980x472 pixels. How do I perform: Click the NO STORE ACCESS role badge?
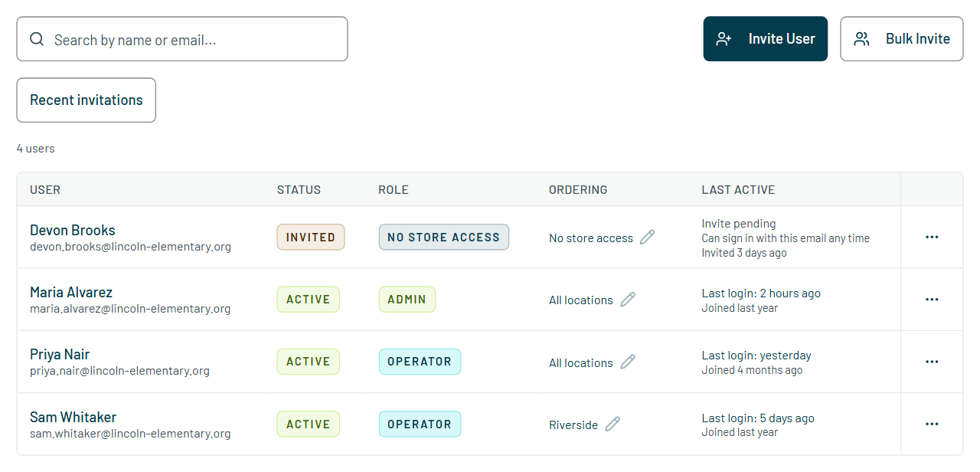[x=444, y=238]
